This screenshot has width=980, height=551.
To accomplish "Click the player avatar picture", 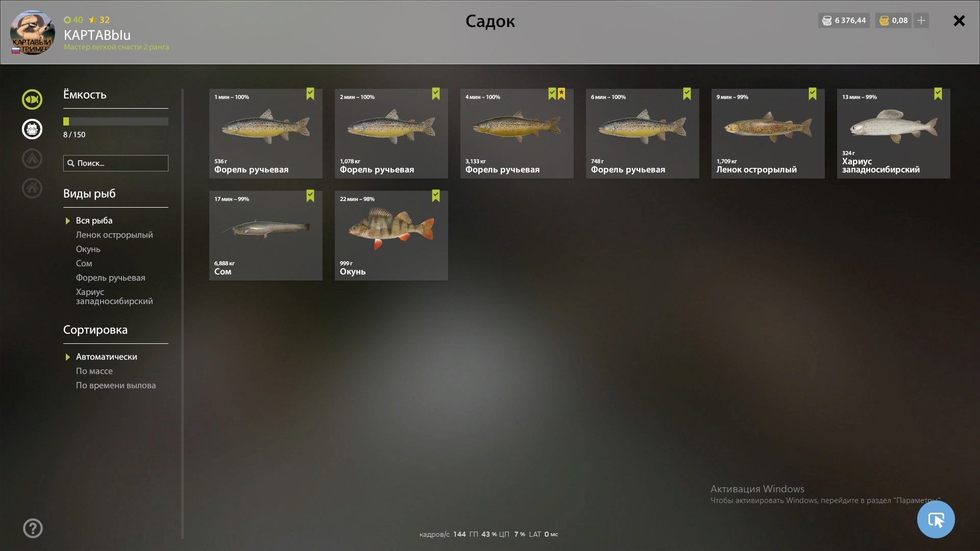I will (32, 32).
